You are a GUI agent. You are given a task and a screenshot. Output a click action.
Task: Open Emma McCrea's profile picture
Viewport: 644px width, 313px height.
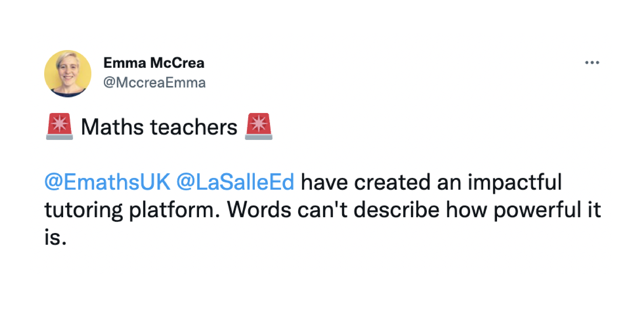click(68, 74)
